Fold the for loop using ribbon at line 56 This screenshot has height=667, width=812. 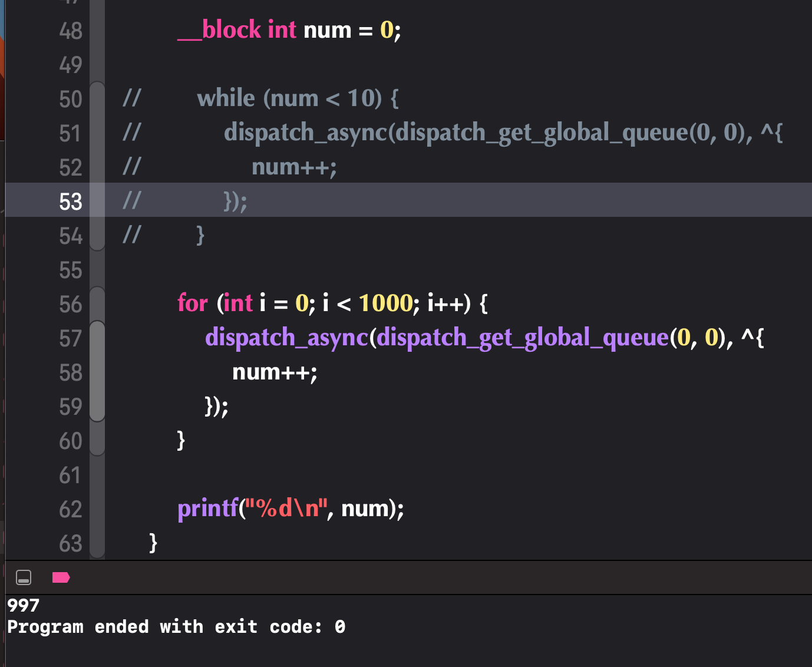[97, 304]
